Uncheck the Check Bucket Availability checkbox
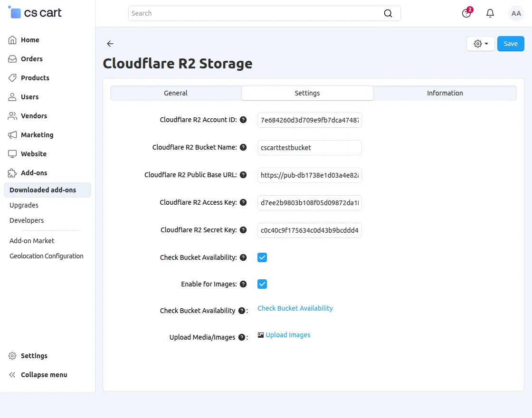 point(262,257)
